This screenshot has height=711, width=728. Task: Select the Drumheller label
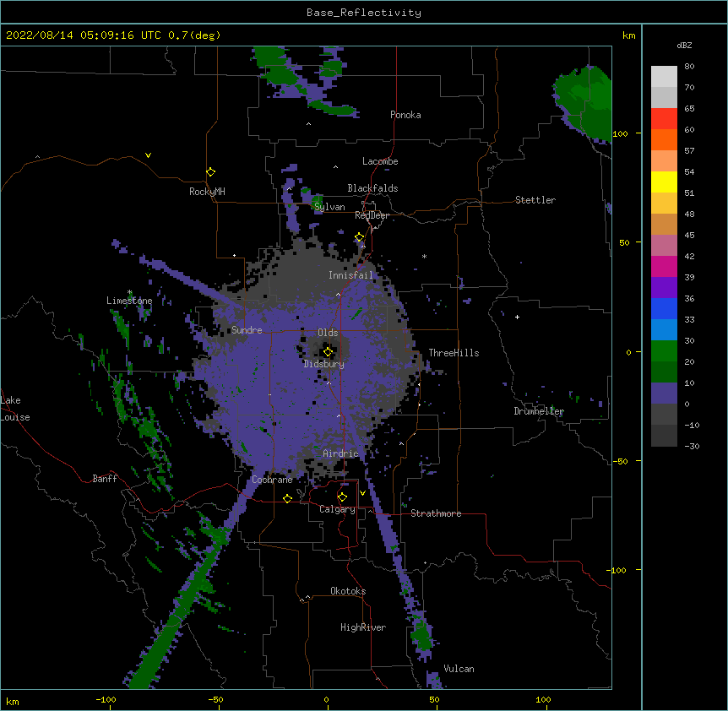coord(539,411)
